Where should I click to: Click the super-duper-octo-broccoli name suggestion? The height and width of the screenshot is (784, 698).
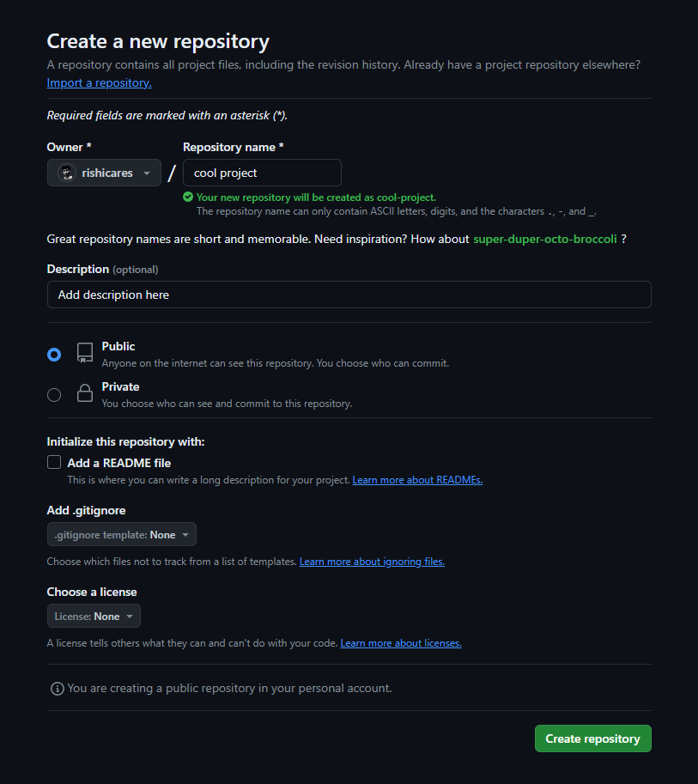pos(544,239)
